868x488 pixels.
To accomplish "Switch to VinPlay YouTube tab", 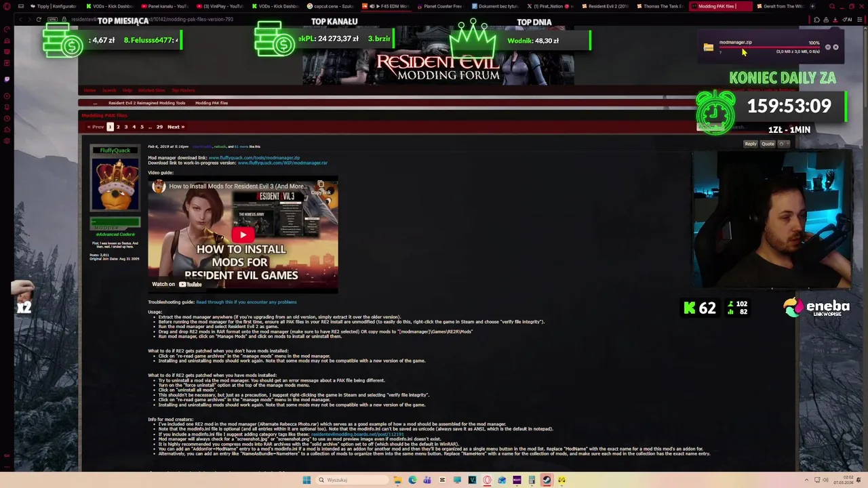I will tap(219, 6).
